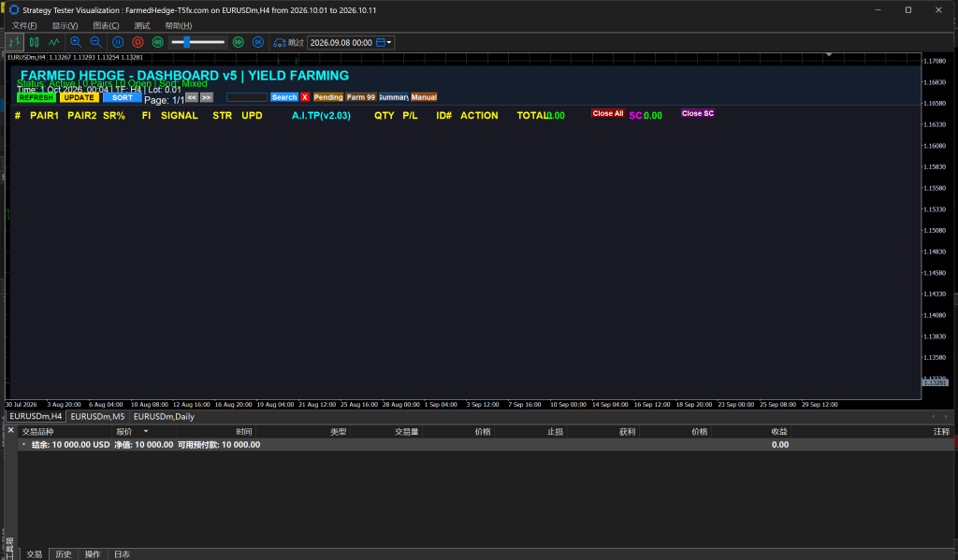Click the purple Close SC button
958x560 pixels.
click(698, 113)
